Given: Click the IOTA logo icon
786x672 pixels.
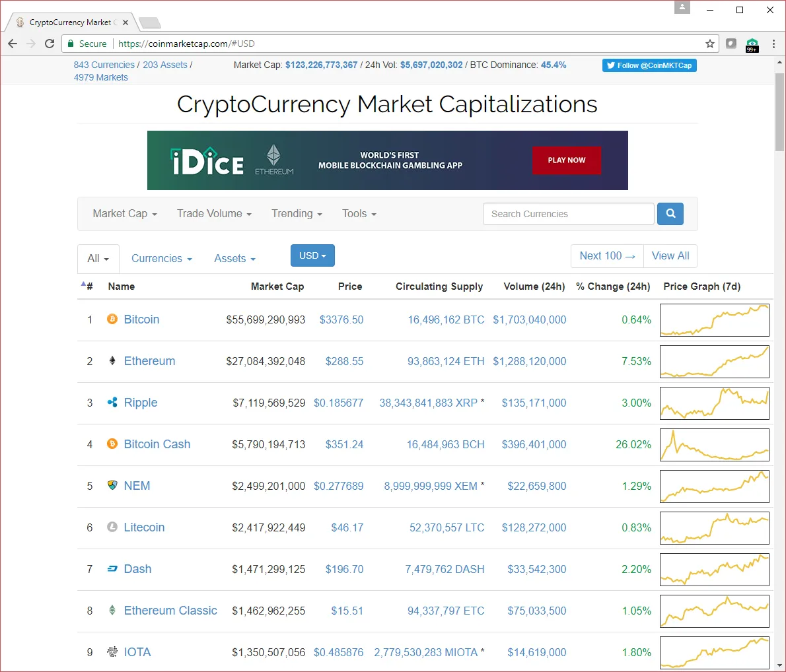Looking at the screenshot, I should 112,652.
